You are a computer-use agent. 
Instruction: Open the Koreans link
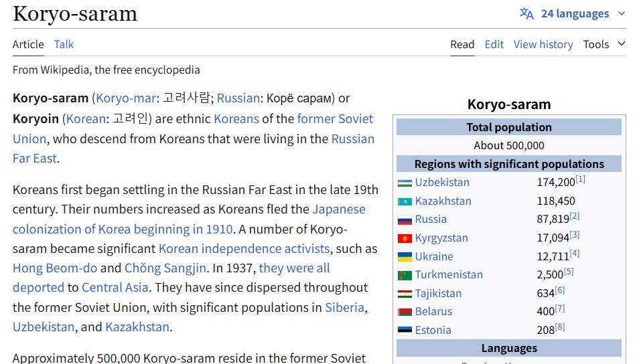point(236,119)
